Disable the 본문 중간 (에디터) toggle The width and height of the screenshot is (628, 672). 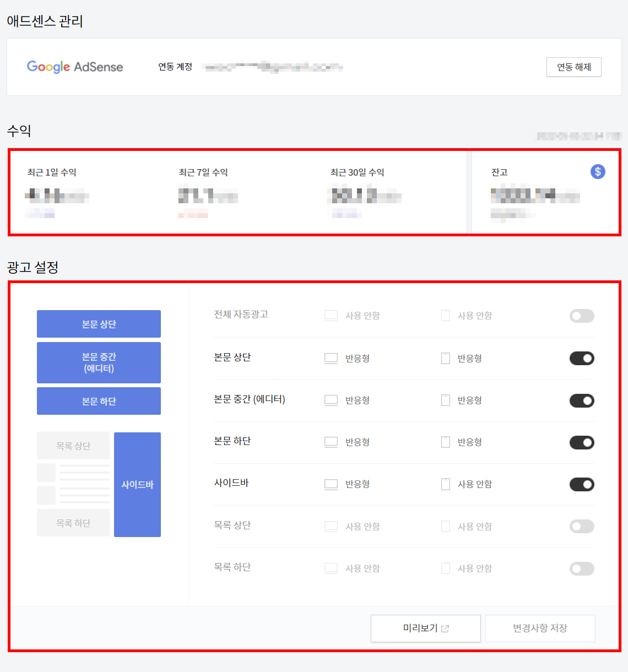point(582,400)
